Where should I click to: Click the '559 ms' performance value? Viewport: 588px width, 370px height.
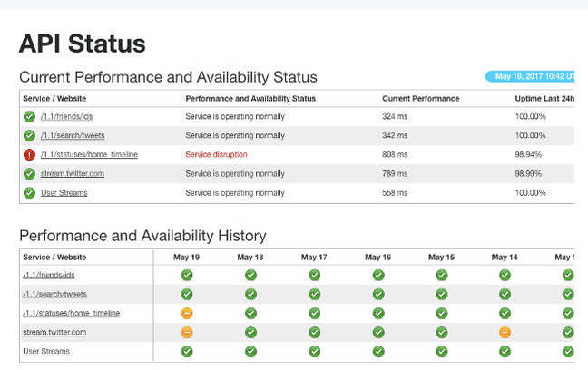point(395,192)
